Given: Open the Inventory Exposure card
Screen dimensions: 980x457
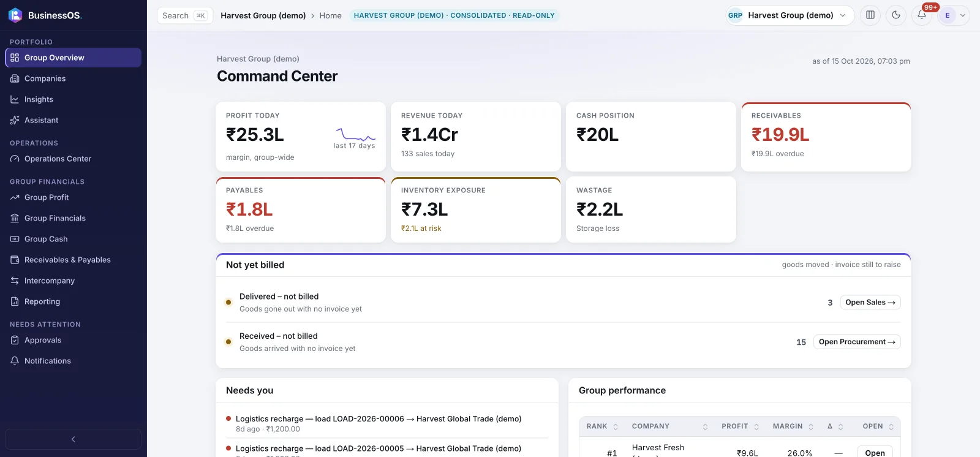Looking at the screenshot, I should (x=476, y=210).
